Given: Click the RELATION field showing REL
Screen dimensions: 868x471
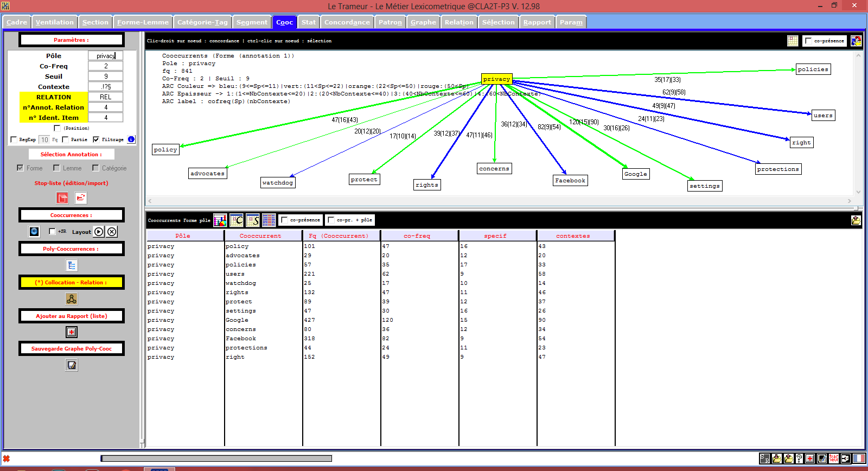Looking at the screenshot, I should coord(106,97).
